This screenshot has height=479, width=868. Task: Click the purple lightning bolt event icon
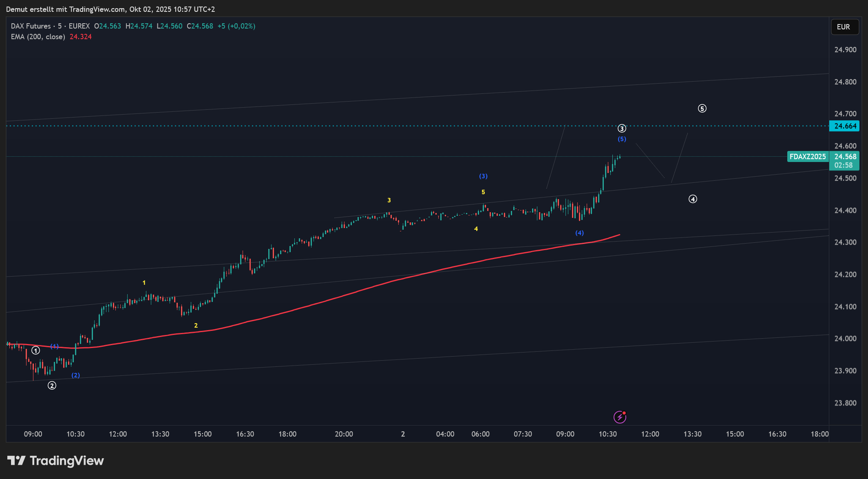point(620,417)
